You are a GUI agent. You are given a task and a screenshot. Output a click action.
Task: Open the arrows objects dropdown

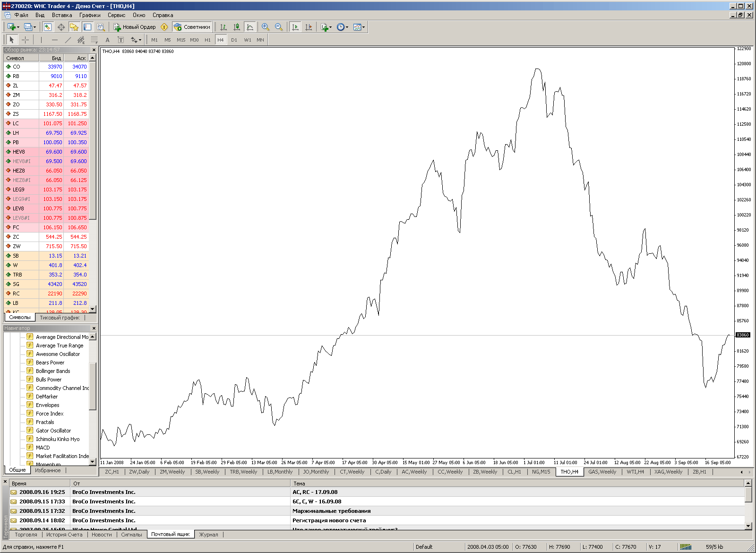click(x=136, y=40)
